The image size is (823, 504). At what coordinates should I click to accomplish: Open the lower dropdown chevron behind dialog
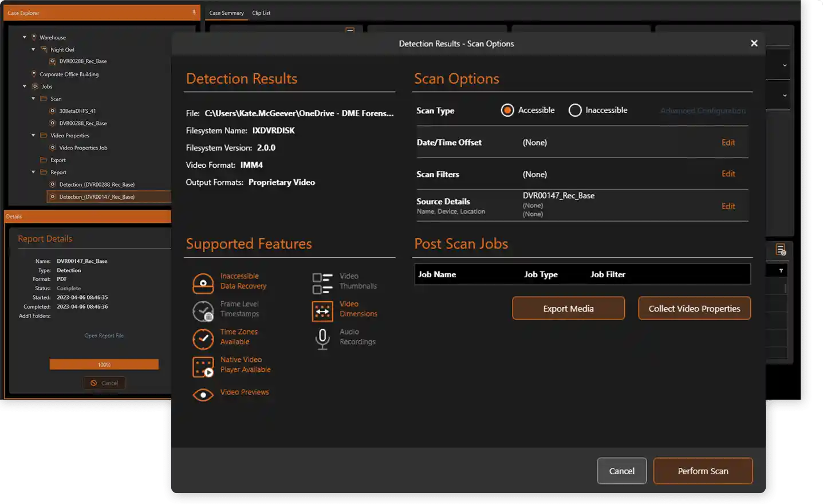tap(785, 95)
